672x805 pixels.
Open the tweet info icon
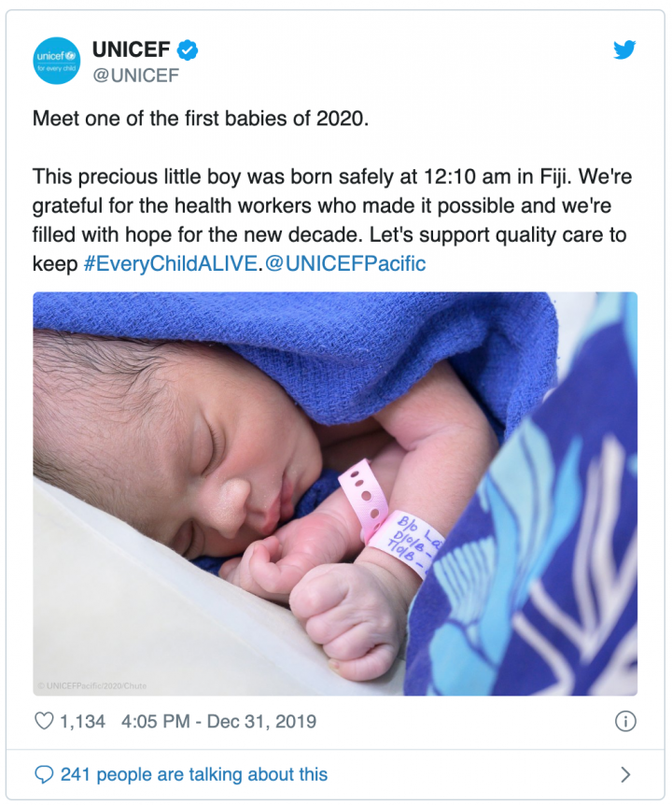pos(625,721)
